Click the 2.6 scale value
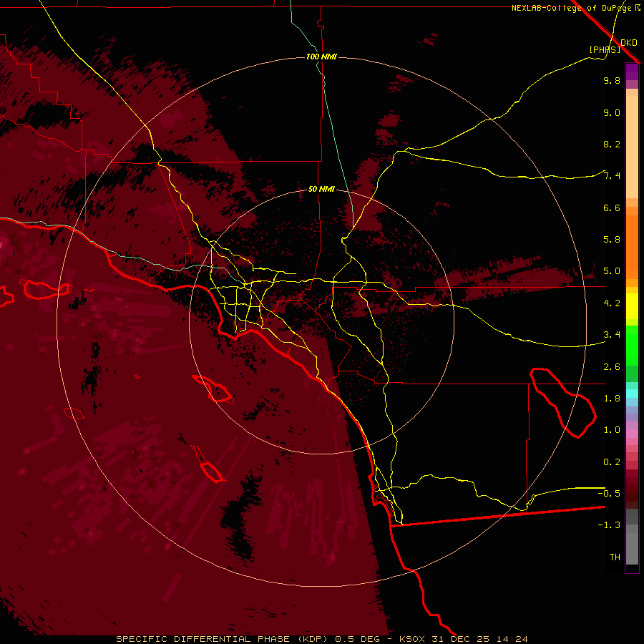Image resolution: width=644 pixels, height=644 pixels. click(x=612, y=367)
